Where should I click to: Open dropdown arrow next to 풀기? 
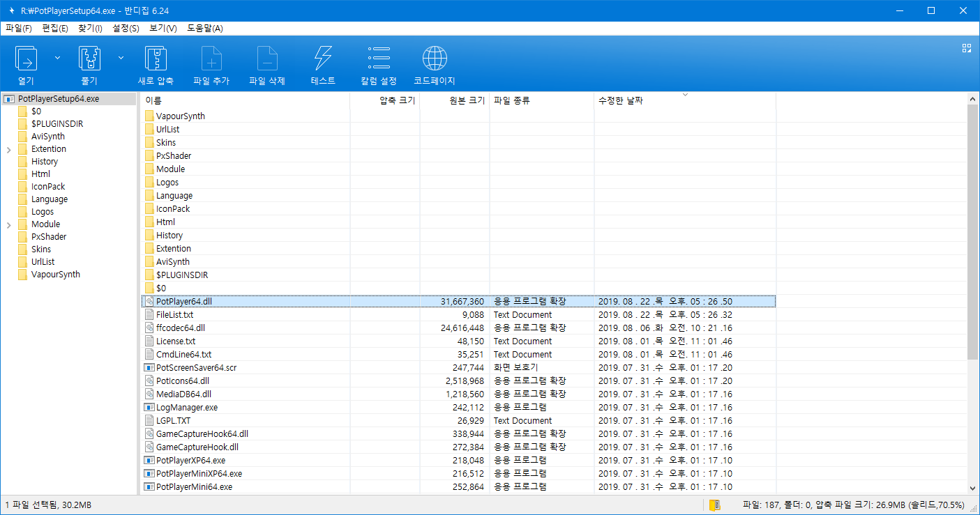tap(121, 57)
